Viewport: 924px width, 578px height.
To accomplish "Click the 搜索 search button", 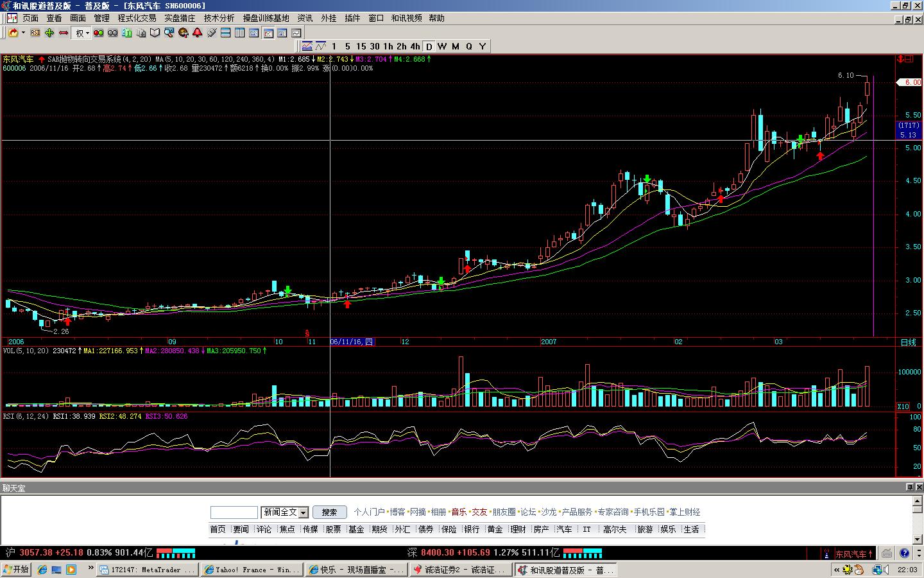I will click(329, 512).
